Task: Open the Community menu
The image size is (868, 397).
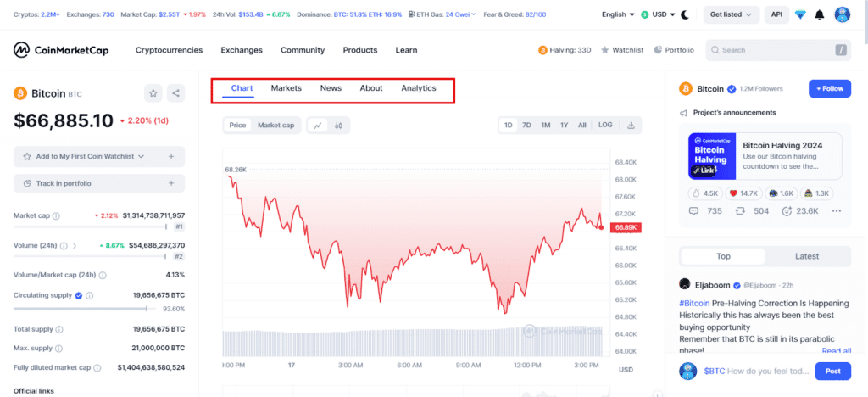Action: [x=303, y=50]
